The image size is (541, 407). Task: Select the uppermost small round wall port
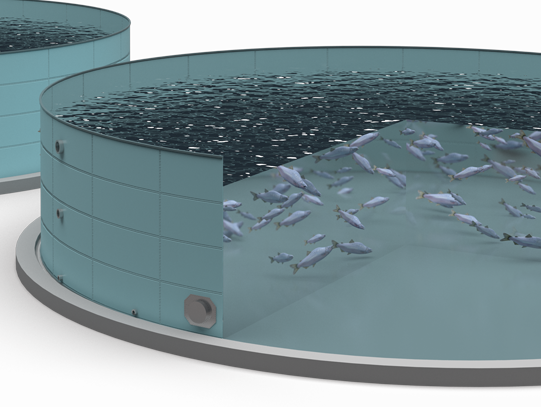pos(60,146)
